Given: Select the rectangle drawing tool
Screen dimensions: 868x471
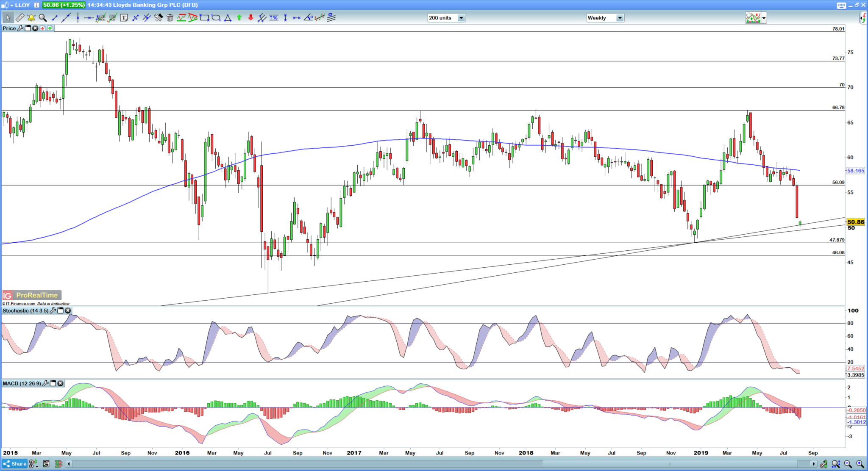Looking at the screenshot, I should 205,18.
